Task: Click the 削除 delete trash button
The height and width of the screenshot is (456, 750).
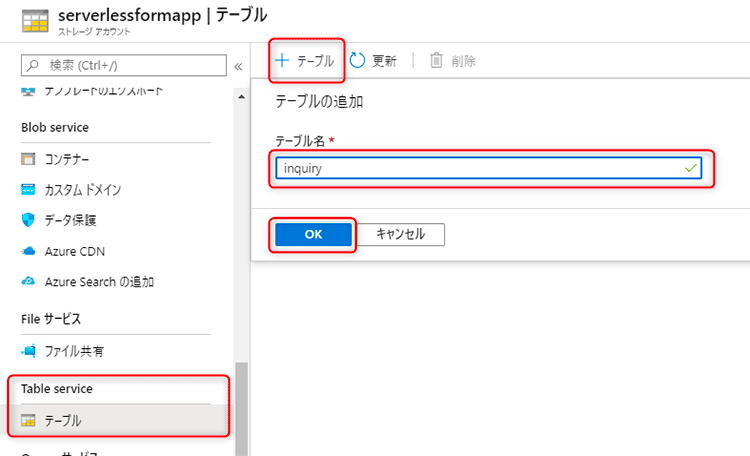Action: click(x=452, y=61)
